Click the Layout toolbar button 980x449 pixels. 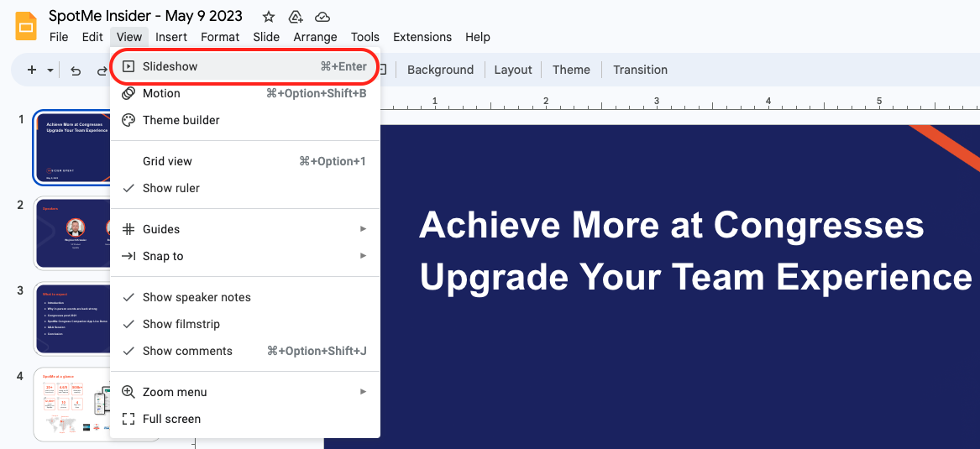(x=512, y=70)
